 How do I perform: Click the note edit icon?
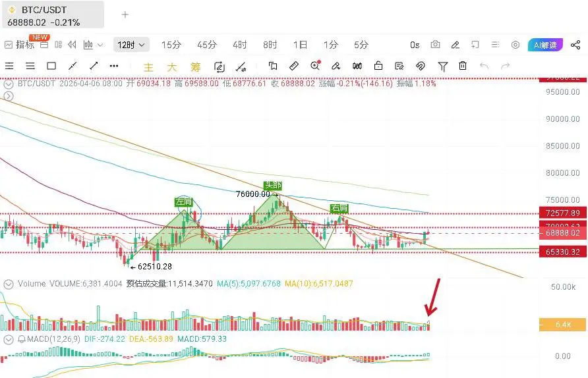pyautogui.click(x=399, y=67)
